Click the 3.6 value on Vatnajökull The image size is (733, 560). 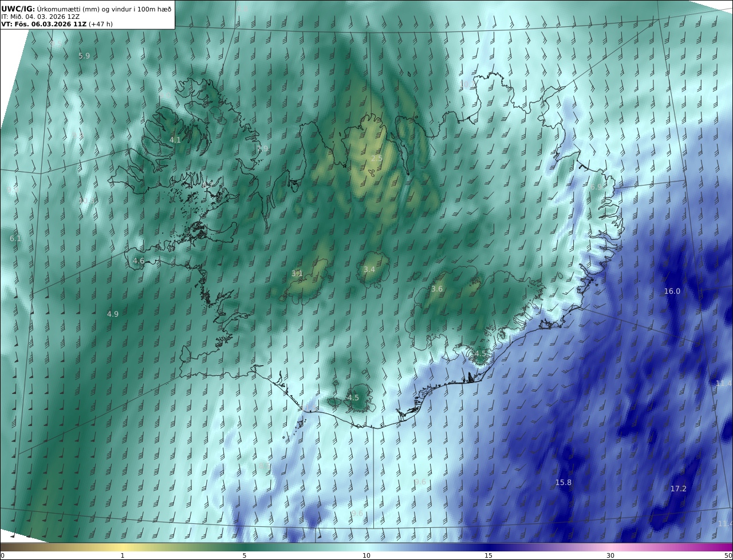437,289
